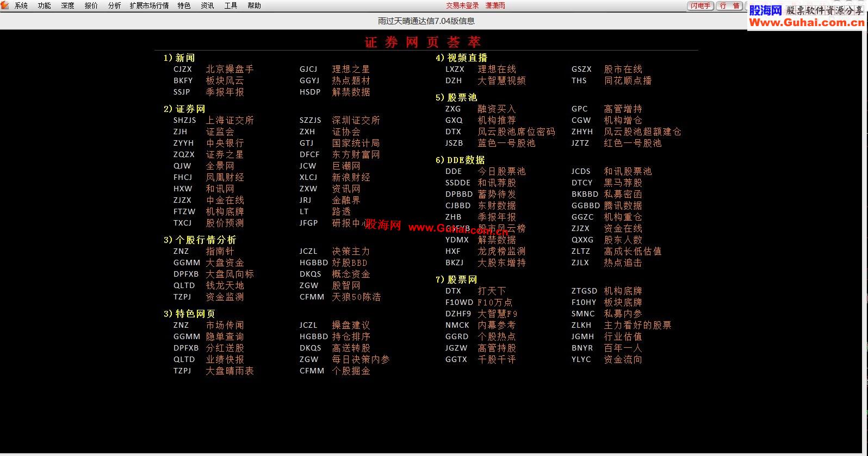Open the 打天下 link
The height and width of the screenshot is (456, 868).
492,291
